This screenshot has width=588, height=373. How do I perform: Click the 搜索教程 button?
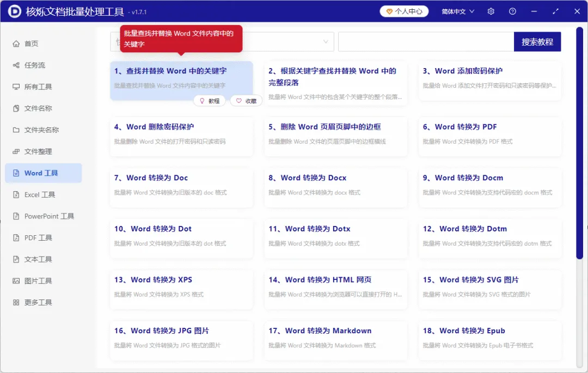pos(537,41)
